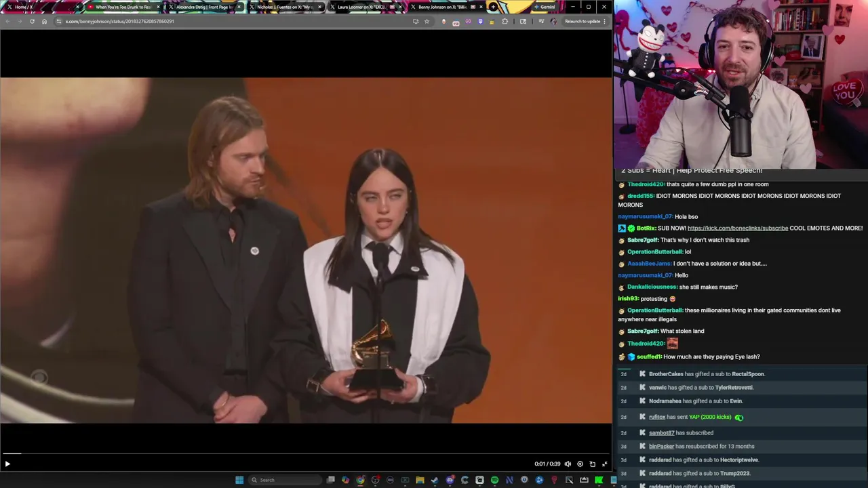Enable picture-in-picture for the video
The width and height of the screenshot is (868, 488).
(x=592, y=464)
